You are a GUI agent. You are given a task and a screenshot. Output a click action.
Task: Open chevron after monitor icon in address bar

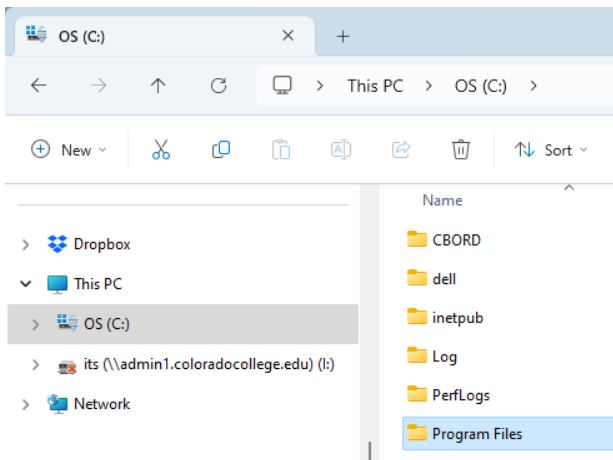(320, 86)
